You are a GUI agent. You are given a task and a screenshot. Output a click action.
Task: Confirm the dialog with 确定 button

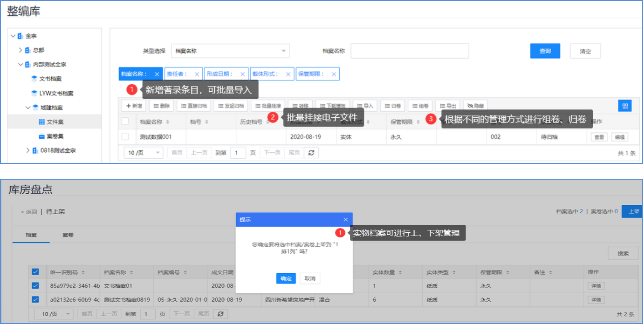click(x=286, y=278)
